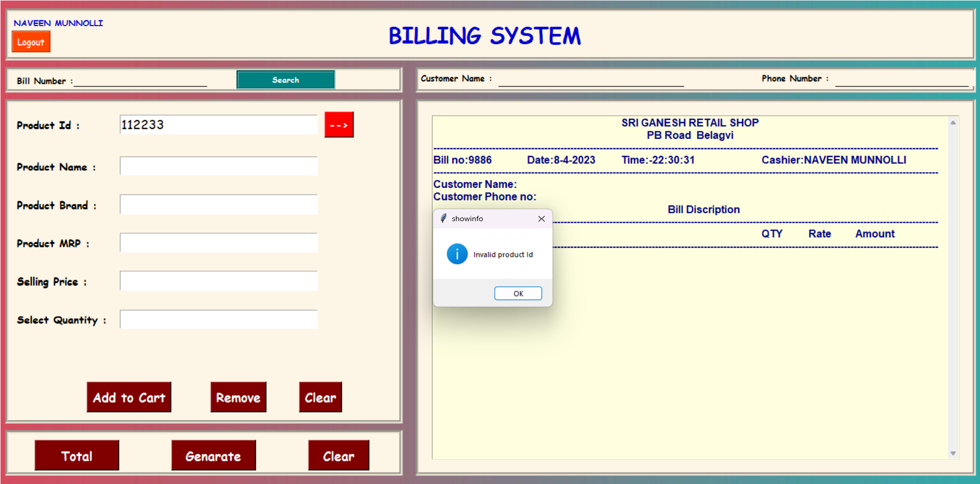This screenshot has width=980, height=484.
Task: Click the 'QTY' column header
Action: [772, 234]
